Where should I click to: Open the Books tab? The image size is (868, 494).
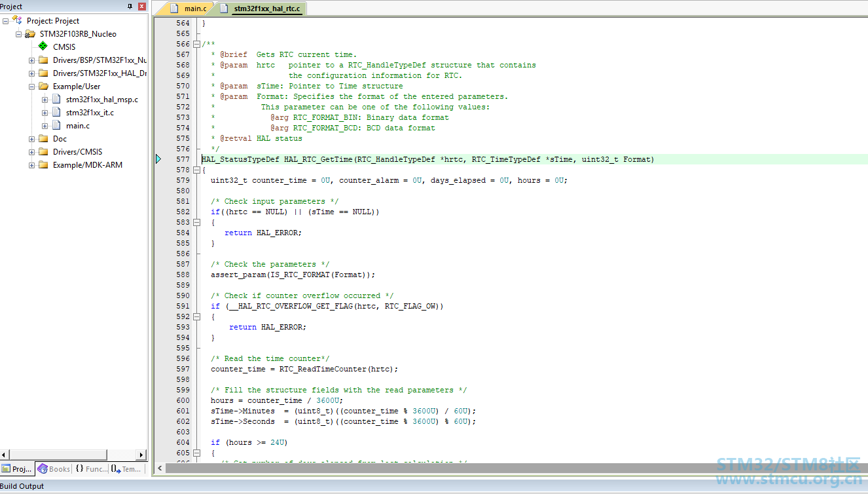[x=54, y=469]
